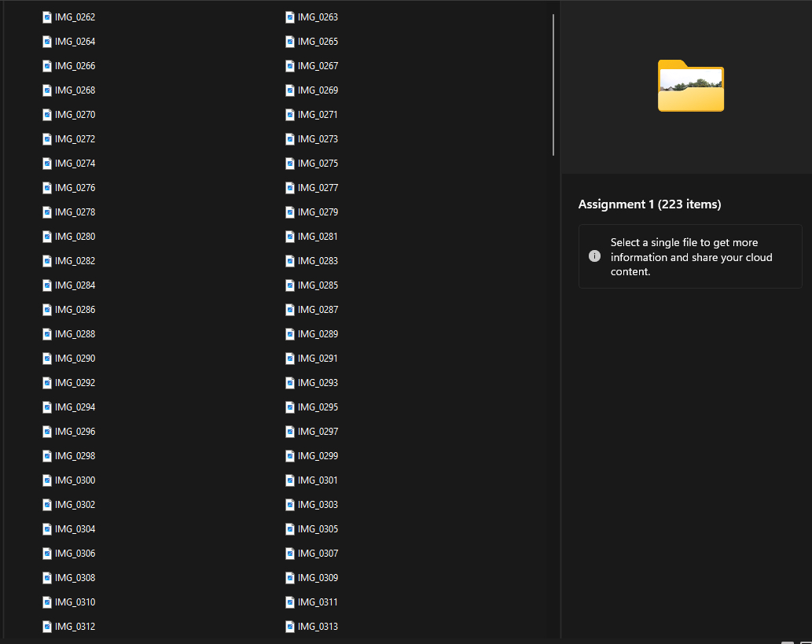Click the image file icon beside IMG_0262
812x644 pixels.
(x=47, y=17)
